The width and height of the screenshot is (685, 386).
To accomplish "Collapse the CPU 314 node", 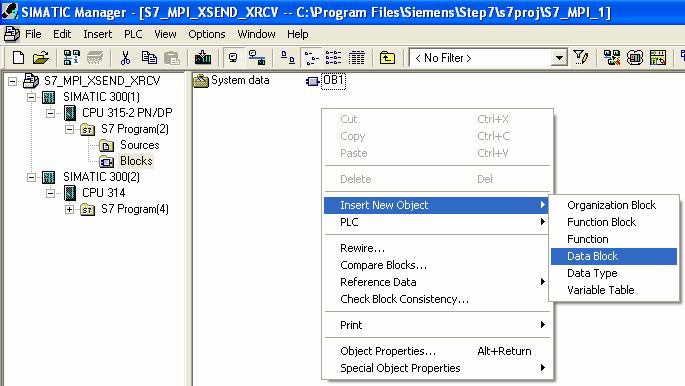I will (51, 193).
